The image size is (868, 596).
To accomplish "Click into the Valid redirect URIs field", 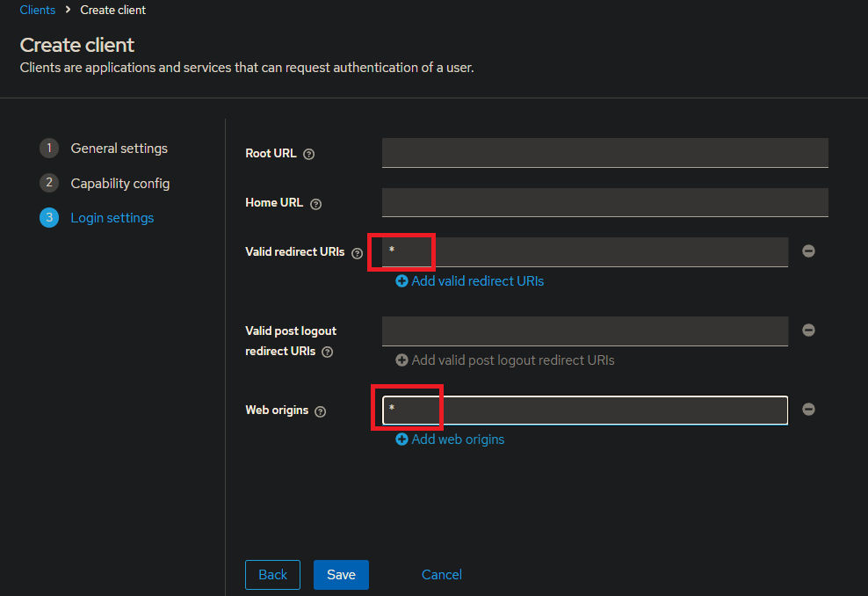I will 585,251.
